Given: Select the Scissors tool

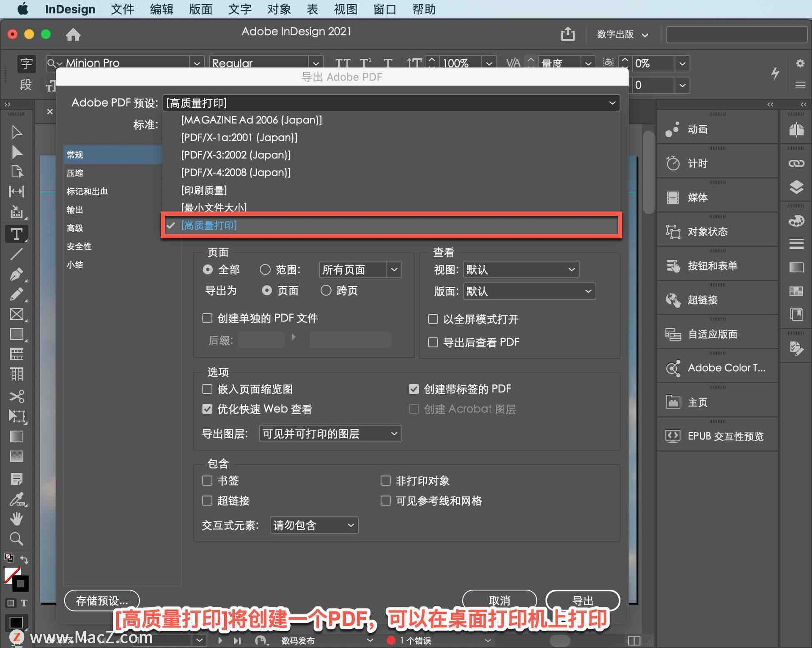Looking at the screenshot, I should pyautogui.click(x=16, y=396).
